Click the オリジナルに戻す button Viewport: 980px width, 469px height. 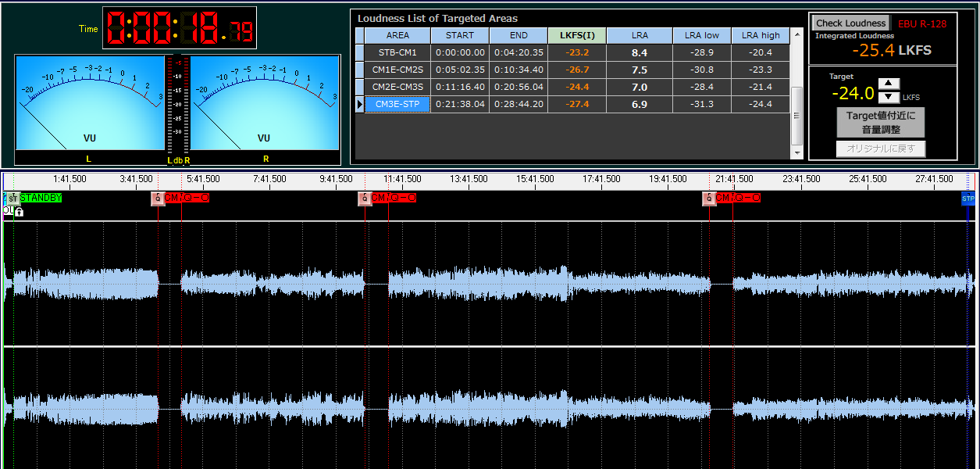882,149
